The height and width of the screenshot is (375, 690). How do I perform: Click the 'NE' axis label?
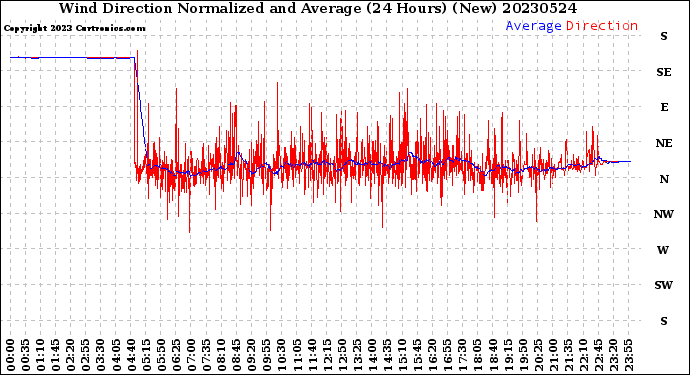click(664, 143)
